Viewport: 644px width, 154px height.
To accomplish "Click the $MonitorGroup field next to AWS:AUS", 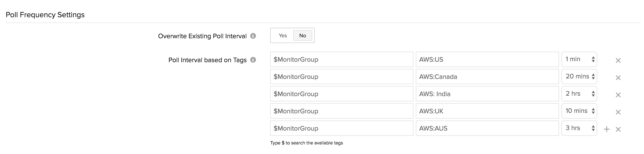I will [341, 128].
